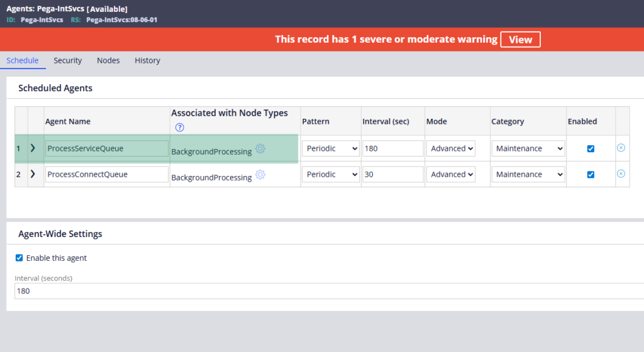Click the warning message text in banner

pos(386,40)
